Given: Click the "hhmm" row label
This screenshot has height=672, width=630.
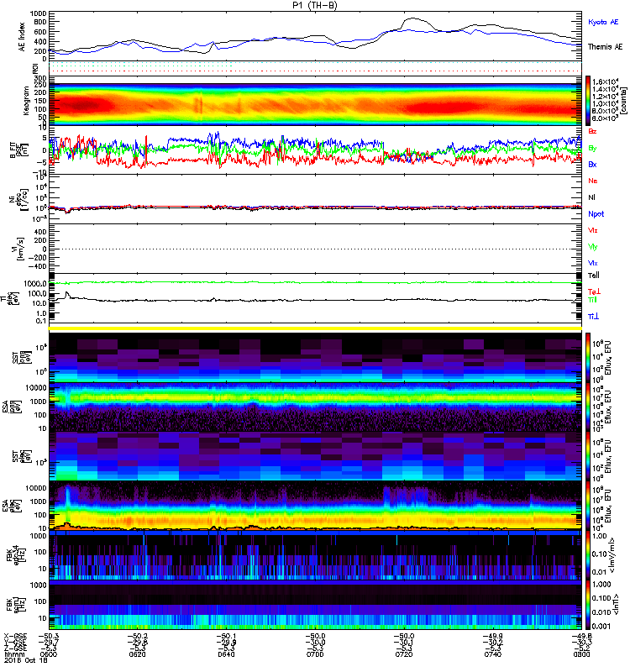Looking at the screenshot, I should (x=14, y=654).
